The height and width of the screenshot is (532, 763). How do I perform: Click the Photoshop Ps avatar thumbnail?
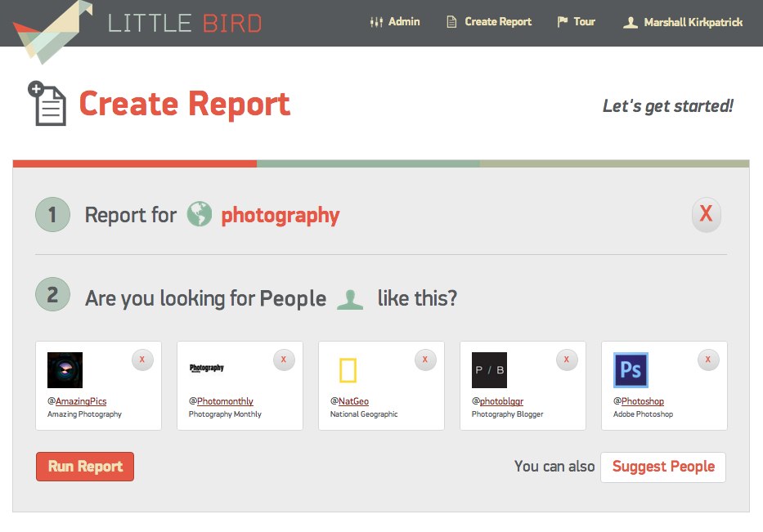click(631, 370)
